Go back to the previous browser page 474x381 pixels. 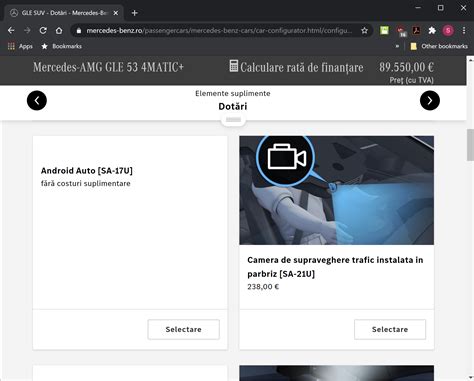click(x=11, y=31)
